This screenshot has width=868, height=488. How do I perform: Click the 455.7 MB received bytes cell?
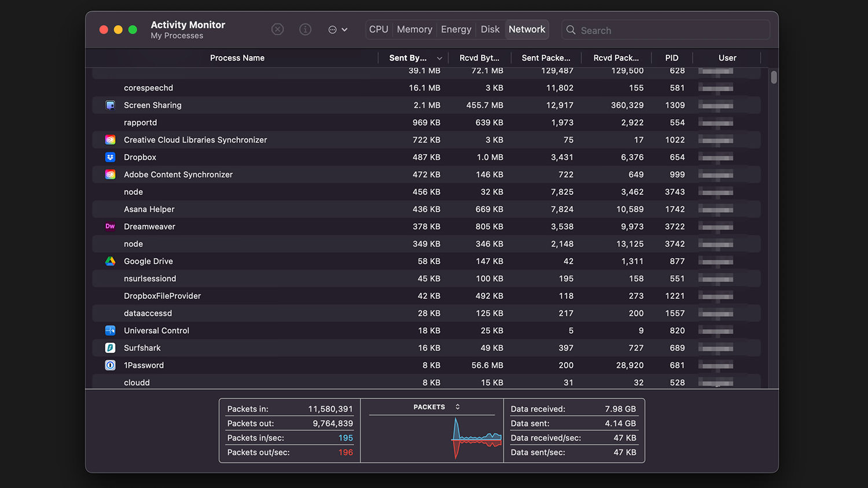[485, 105]
